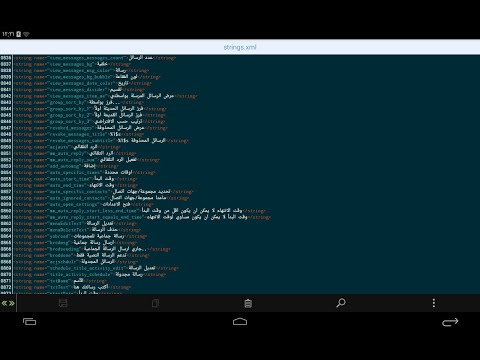This screenshot has width=480, height=360.
Task: Click line number 0867 in gutter
Action: point(6,255)
